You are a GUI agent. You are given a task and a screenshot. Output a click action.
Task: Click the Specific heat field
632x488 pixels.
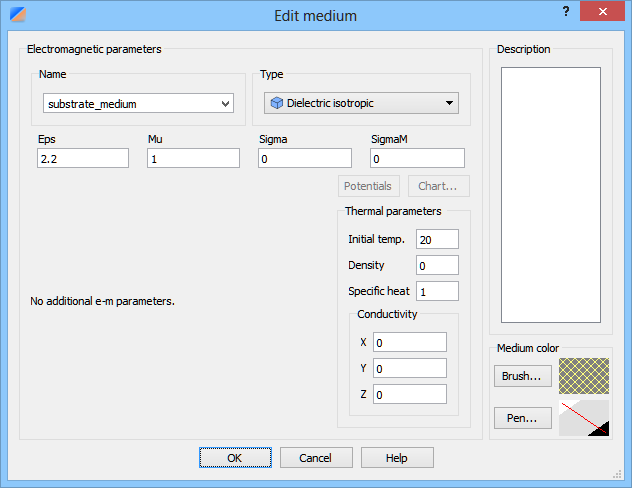(x=437, y=291)
